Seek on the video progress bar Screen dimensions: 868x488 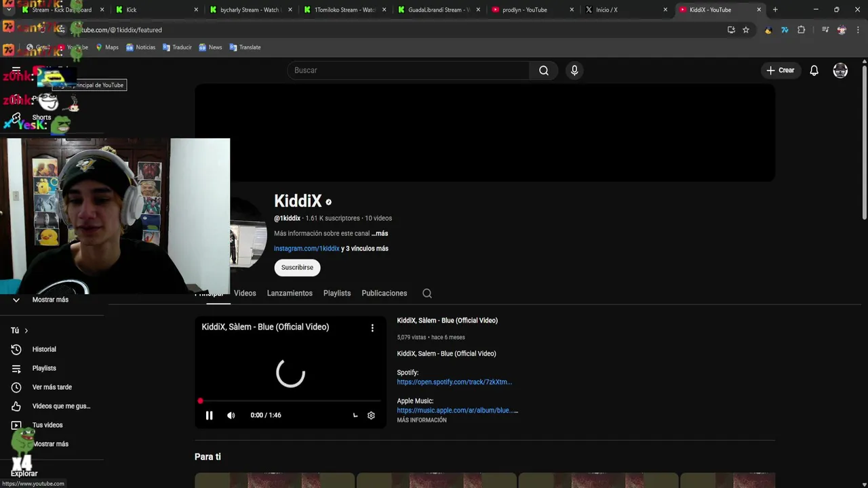290,401
